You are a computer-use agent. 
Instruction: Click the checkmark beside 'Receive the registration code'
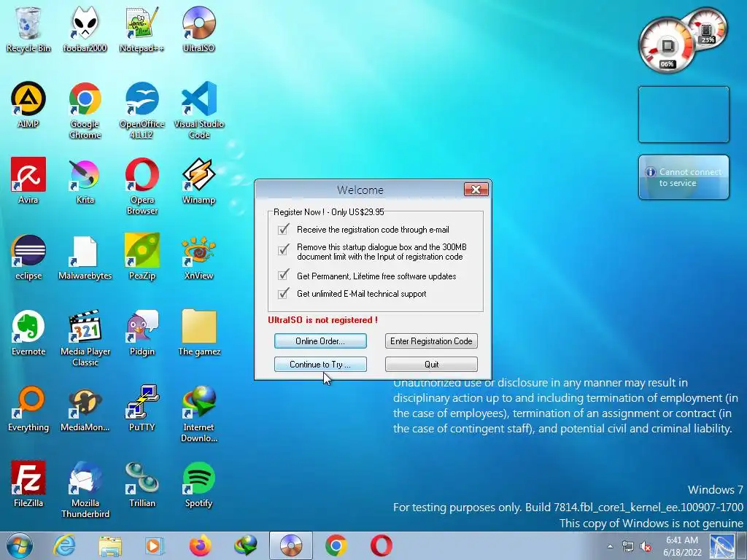point(284,230)
